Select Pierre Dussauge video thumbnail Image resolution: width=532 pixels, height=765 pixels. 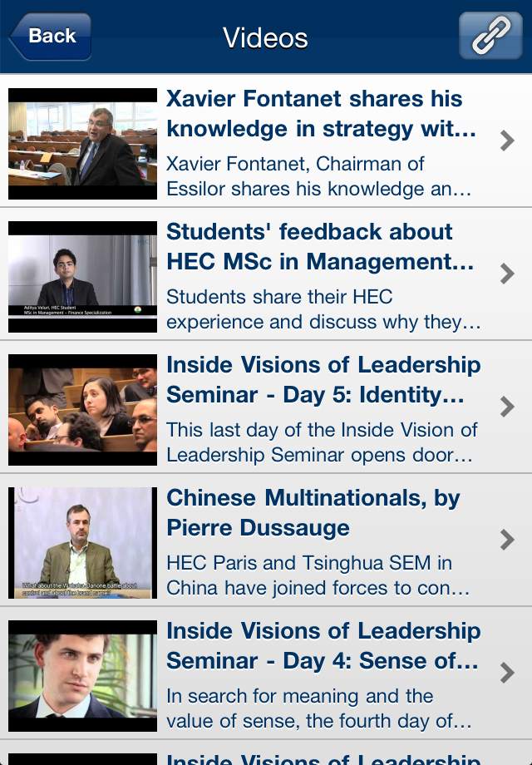tap(83, 542)
